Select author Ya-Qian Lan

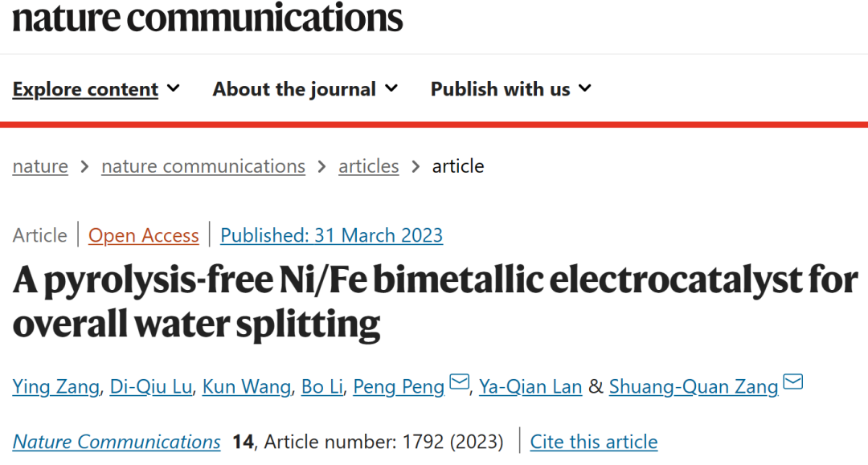(530, 386)
